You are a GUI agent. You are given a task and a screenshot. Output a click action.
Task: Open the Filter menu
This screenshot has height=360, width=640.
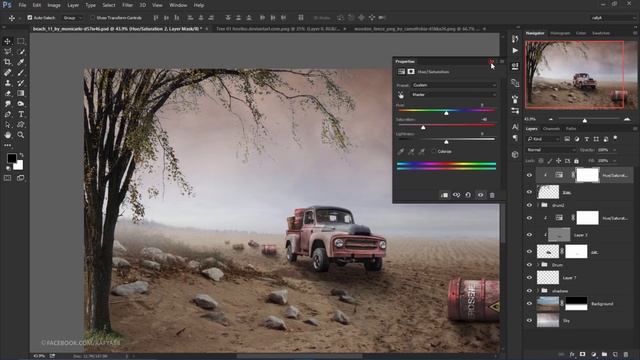tap(127, 5)
